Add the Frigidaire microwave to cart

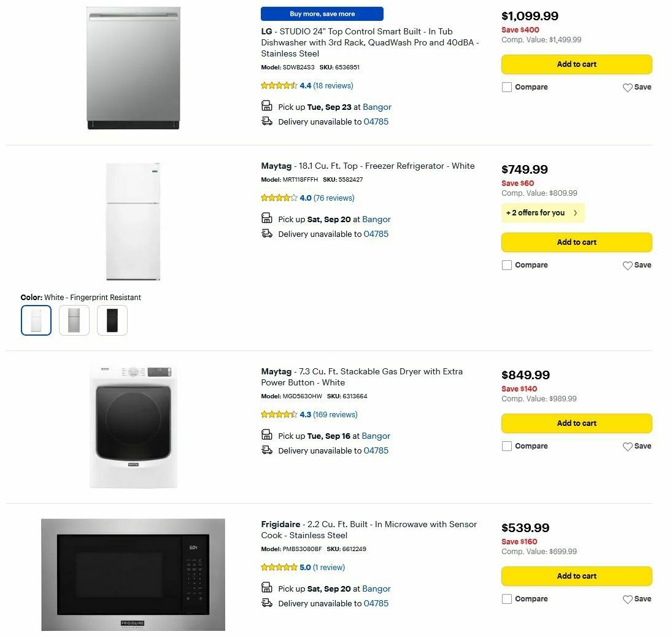576,576
